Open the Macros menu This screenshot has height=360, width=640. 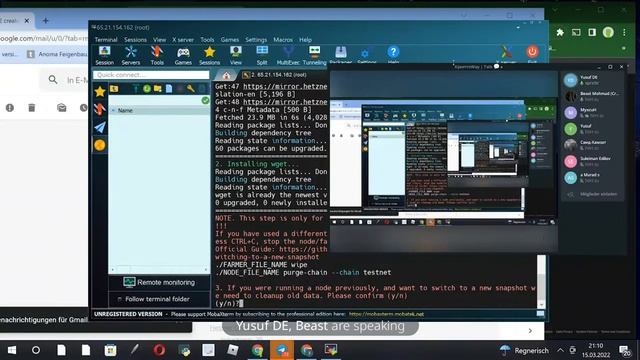click(x=283, y=40)
